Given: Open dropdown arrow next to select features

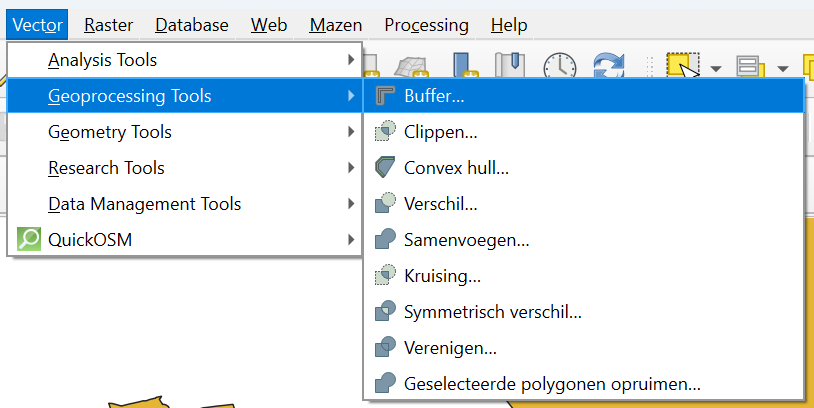Looking at the screenshot, I should tap(716, 69).
